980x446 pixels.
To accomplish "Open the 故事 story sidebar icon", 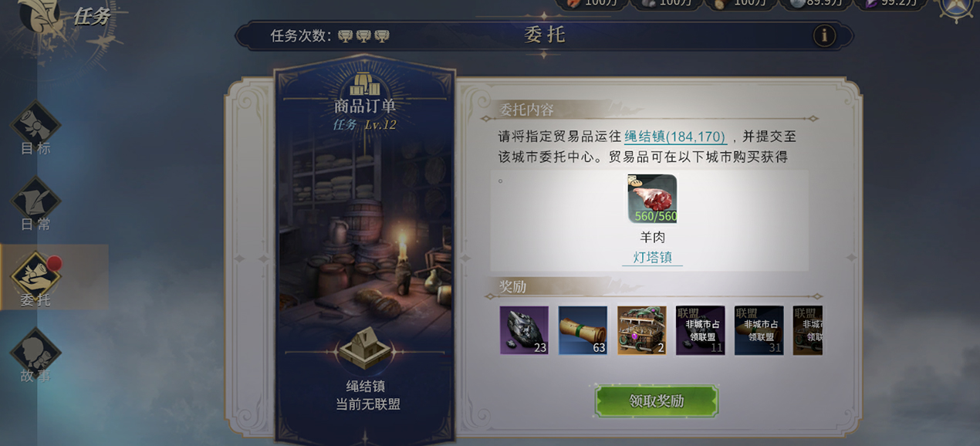I will click(35, 355).
